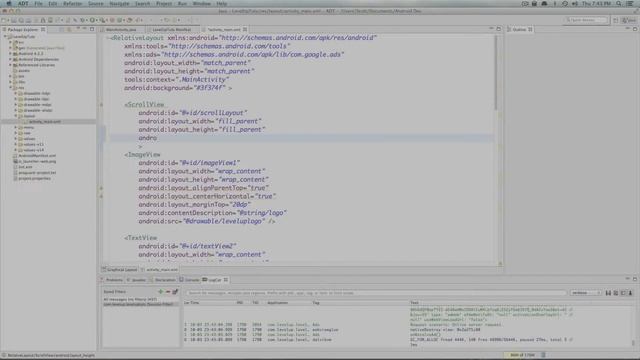Screen dimensions: 640x360
Task: Select the Javadoc view tab
Action: (138, 280)
